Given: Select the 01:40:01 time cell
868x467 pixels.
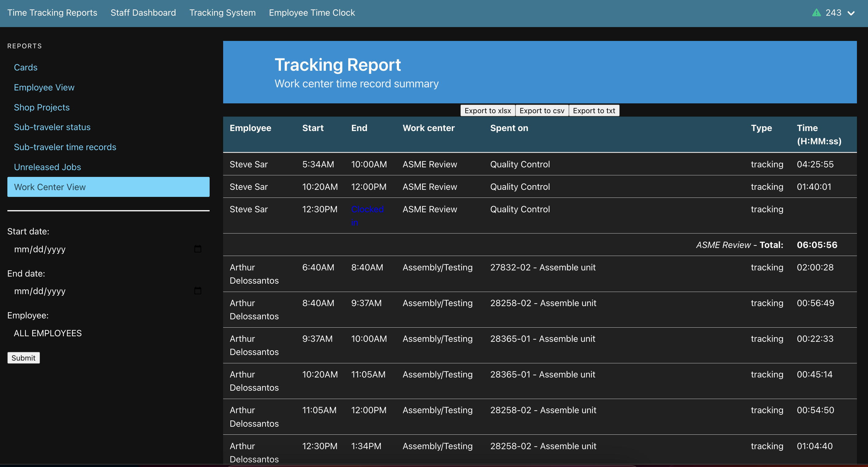Looking at the screenshot, I should [814, 187].
